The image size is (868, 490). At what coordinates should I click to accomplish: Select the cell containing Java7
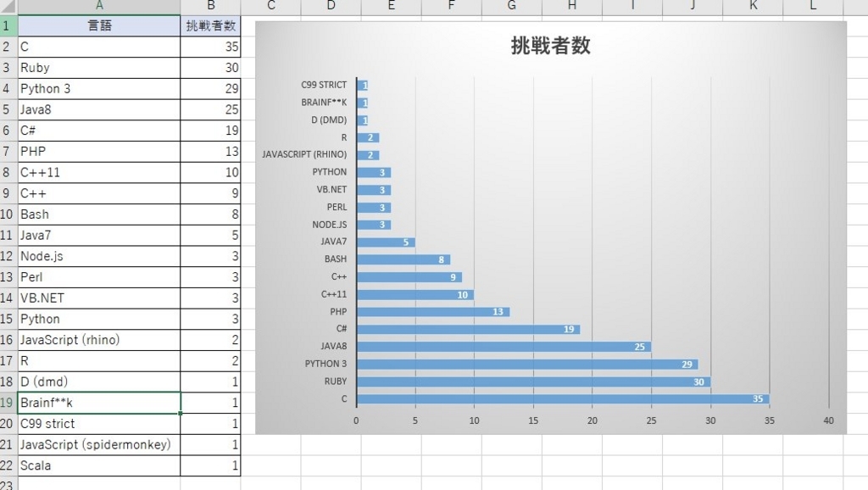pyautogui.click(x=99, y=236)
